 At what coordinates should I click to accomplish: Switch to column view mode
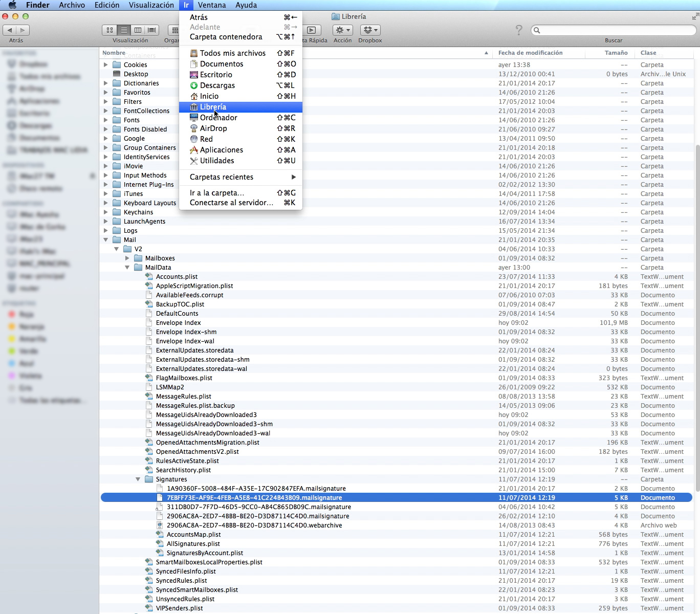(x=138, y=30)
